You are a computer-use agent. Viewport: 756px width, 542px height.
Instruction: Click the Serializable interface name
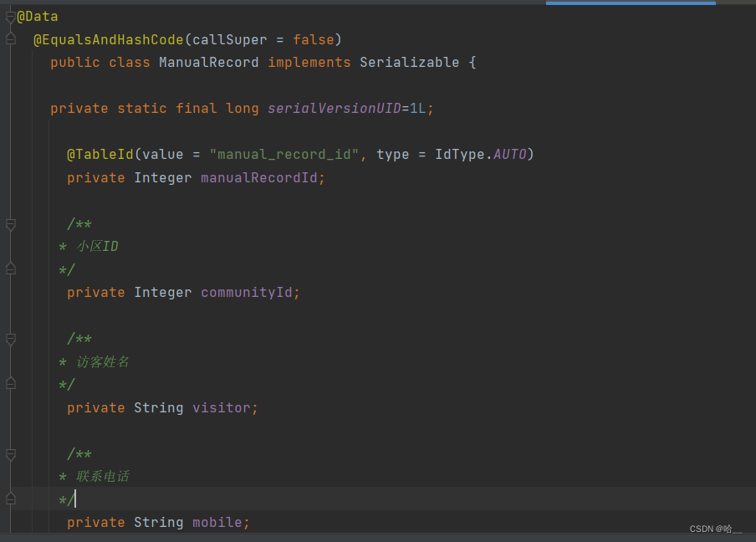click(409, 62)
